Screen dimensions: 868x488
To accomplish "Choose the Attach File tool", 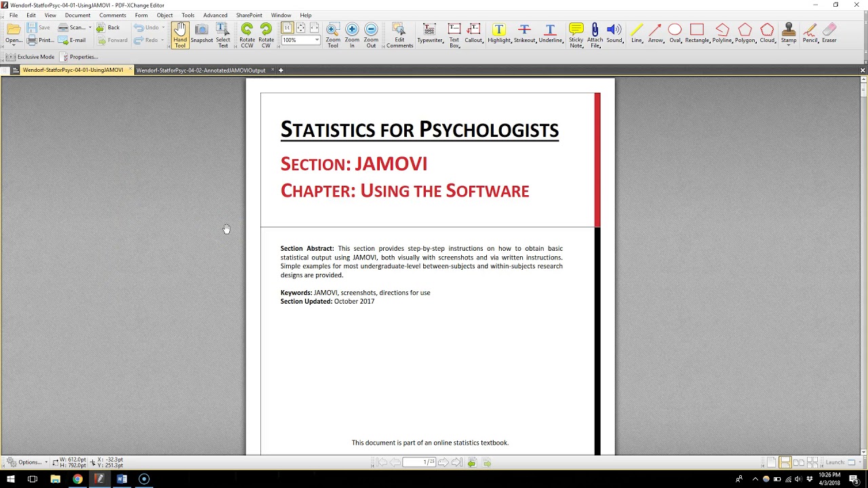I will 595,35.
